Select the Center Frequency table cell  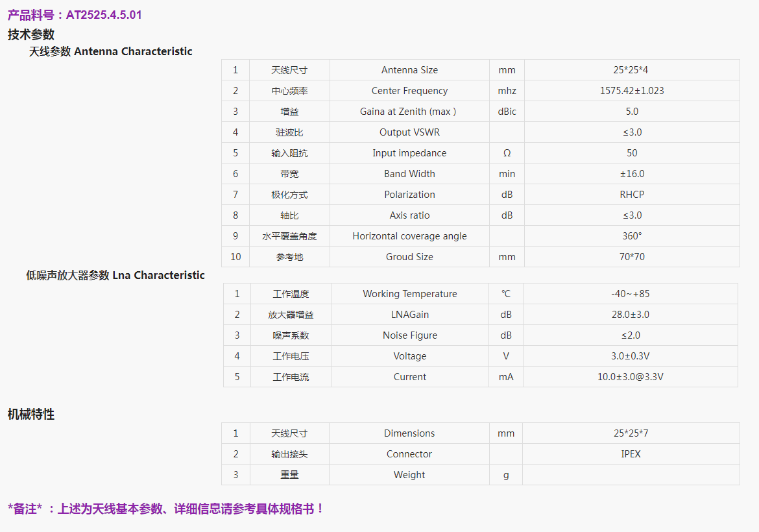tap(409, 91)
